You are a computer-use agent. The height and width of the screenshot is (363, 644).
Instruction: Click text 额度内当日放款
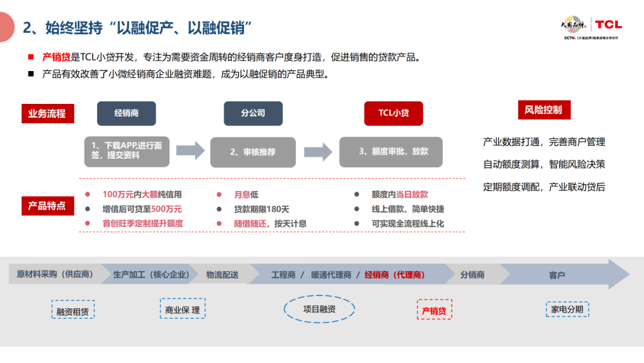[400, 194]
